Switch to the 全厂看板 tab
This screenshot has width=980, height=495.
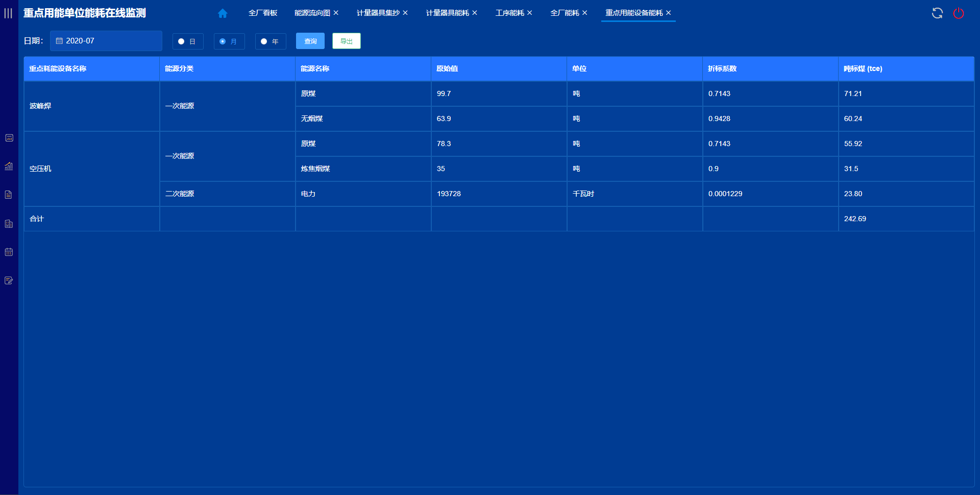pos(263,13)
